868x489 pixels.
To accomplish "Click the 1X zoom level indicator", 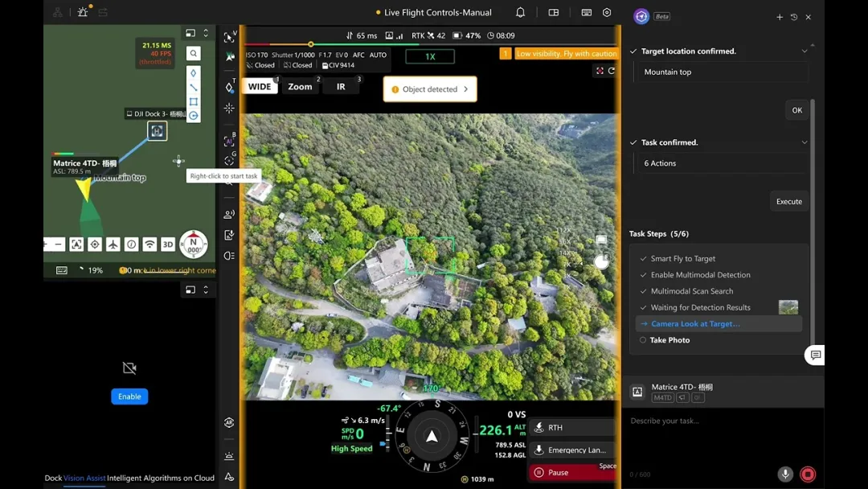I will (430, 56).
